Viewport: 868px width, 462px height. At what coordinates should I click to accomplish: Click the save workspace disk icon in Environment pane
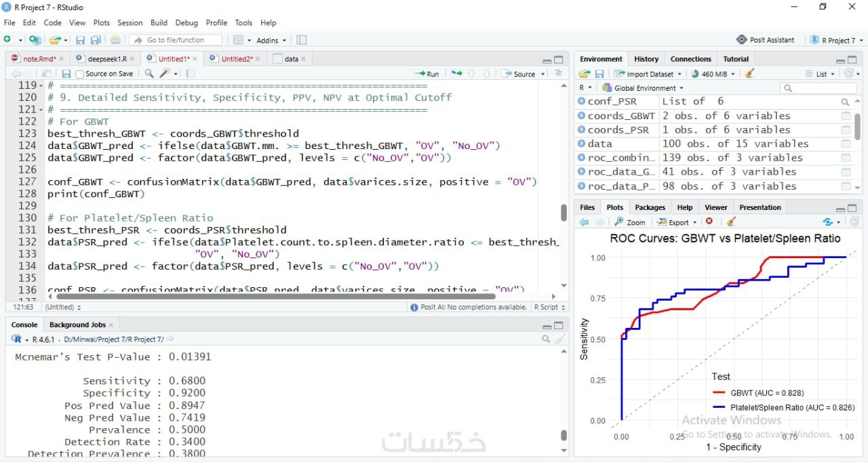pos(599,74)
